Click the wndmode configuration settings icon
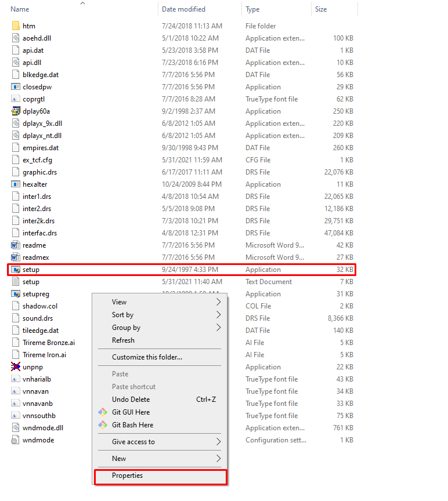The width and height of the screenshot is (448, 501). coord(16,440)
